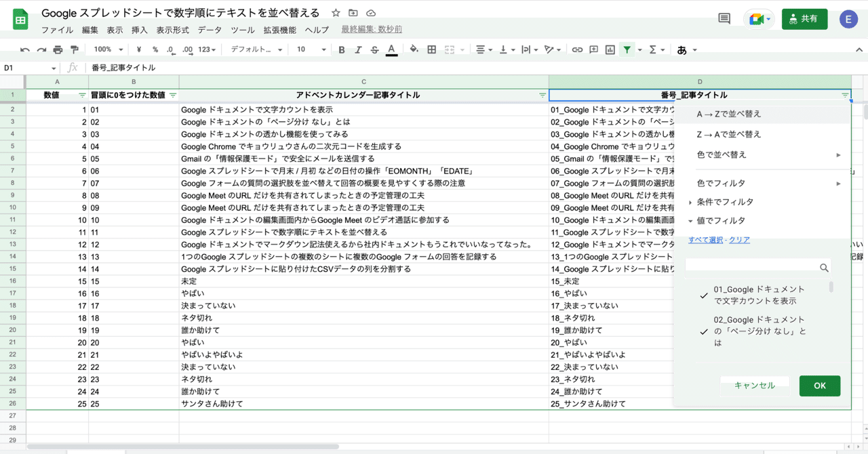
Task: Open the text color picker
Action: 391,49
